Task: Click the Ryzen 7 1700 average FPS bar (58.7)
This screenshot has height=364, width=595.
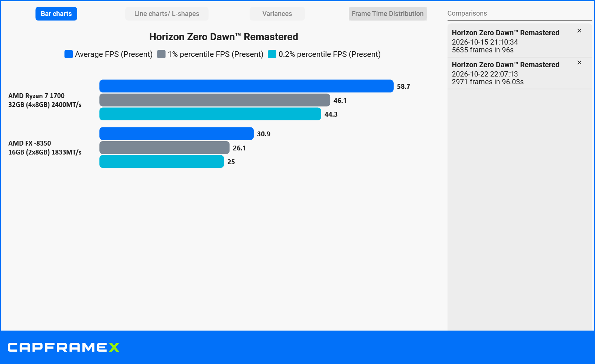Action: click(x=246, y=86)
